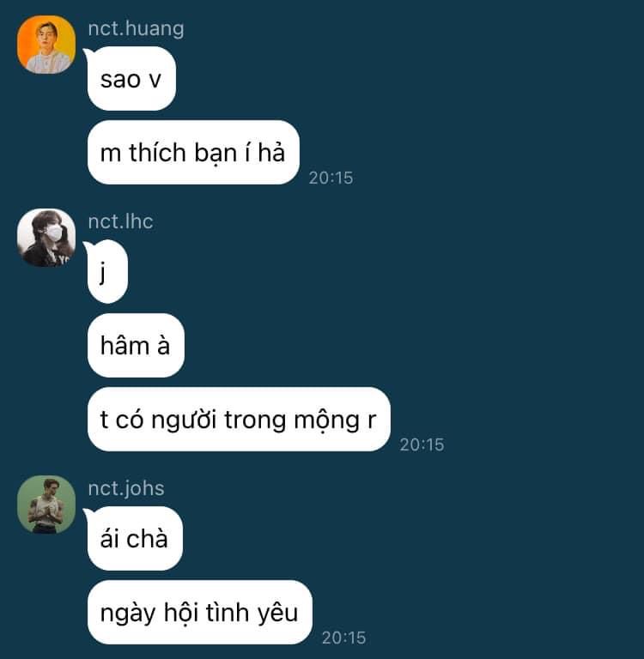Click the 20:15 timestamp after nct.johs's message
The height and width of the screenshot is (659, 644).
click(x=343, y=638)
